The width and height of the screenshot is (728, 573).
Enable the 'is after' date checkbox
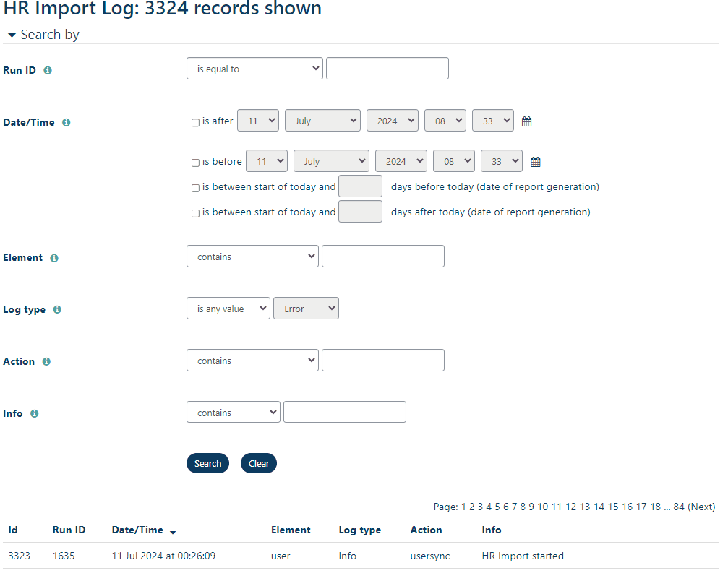(195, 123)
